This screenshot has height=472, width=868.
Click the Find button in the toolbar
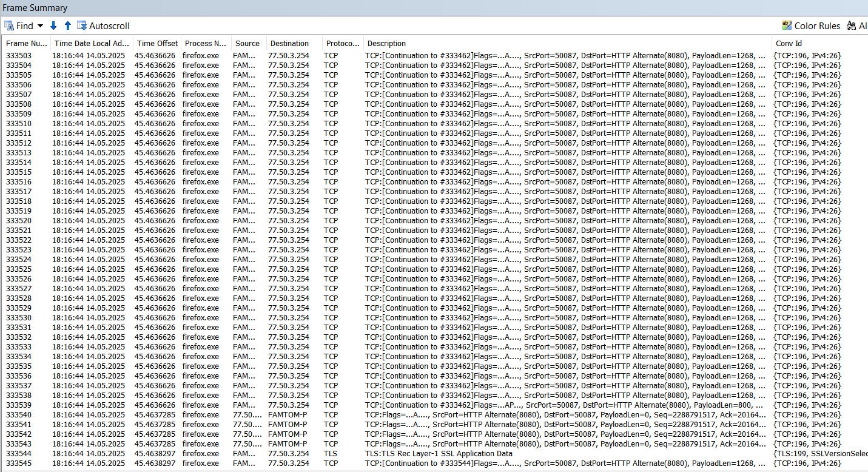pyautogui.click(x=19, y=25)
